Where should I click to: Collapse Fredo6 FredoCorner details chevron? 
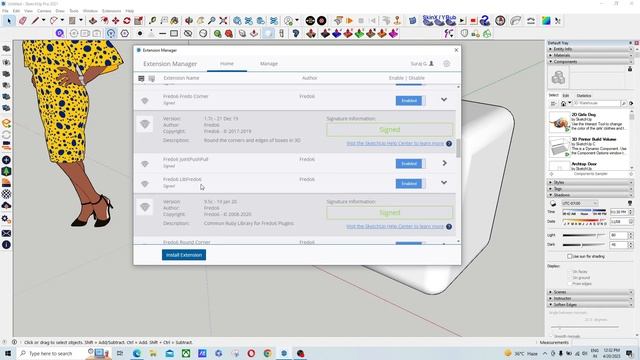coord(444,100)
